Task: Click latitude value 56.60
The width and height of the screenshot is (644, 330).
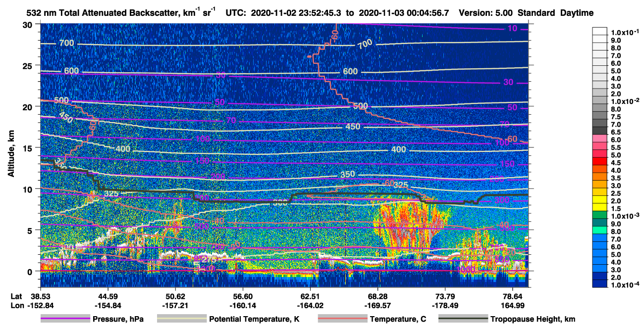Action: tap(242, 296)
